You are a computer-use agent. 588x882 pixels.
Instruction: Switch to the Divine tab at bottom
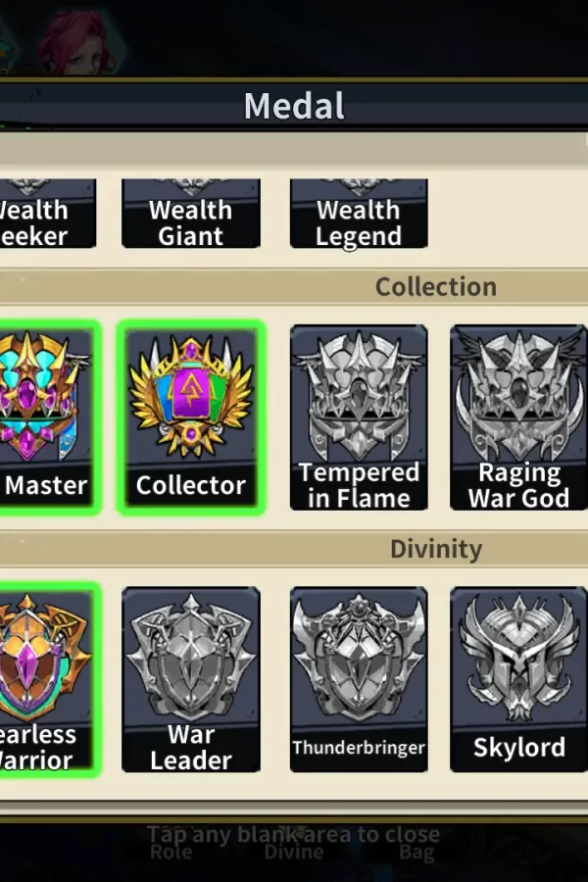point(294,853)
